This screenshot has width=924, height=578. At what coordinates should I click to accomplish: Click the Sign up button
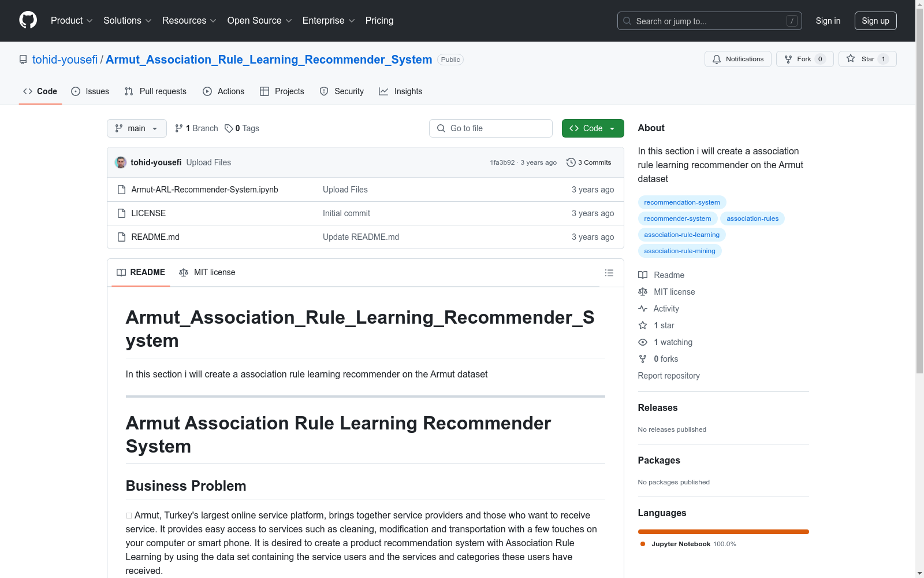point(875,21)
